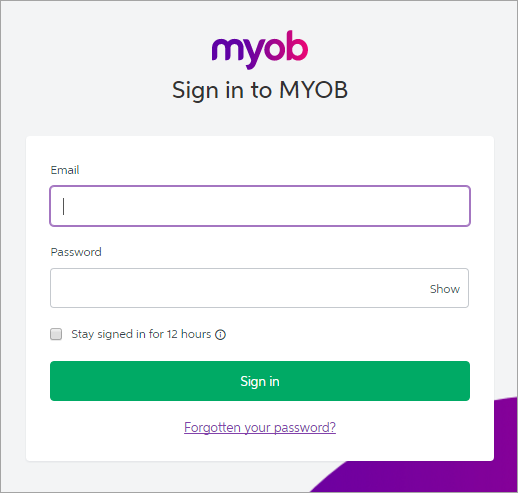Click inside the Password input field
The height and width of the screenshot is (493, 518).
(259, 288)
